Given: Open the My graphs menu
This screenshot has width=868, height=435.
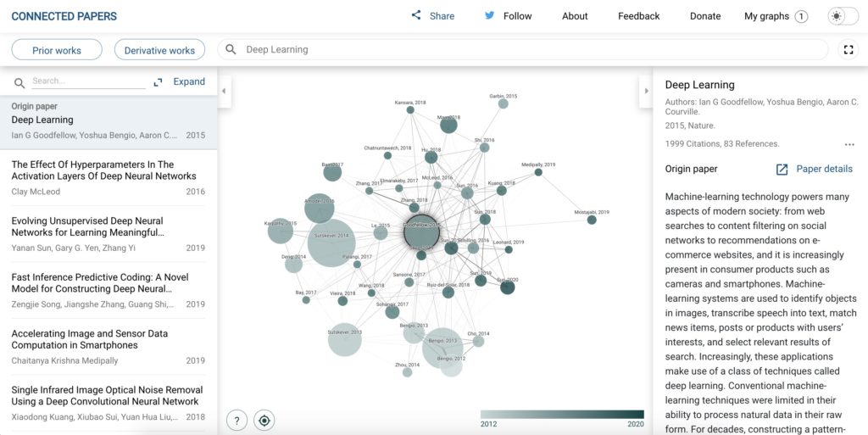Looking at the screenshot, I should point(775,16).
